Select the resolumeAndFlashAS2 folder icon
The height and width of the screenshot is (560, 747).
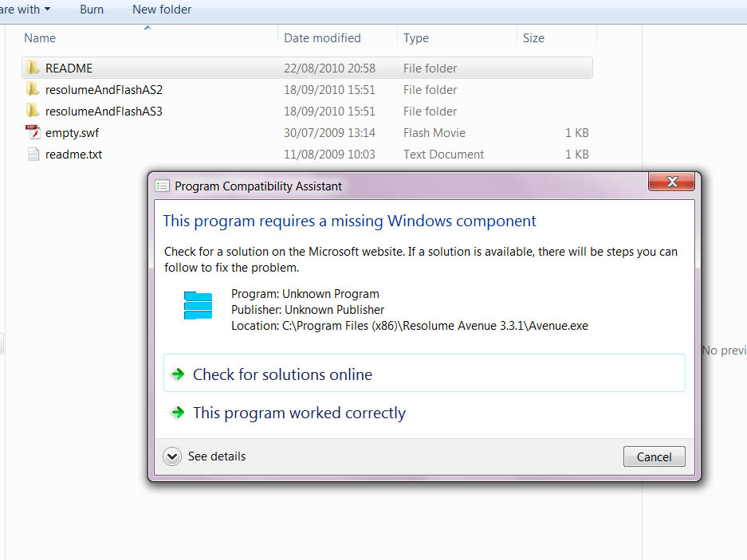coord(33,89)
